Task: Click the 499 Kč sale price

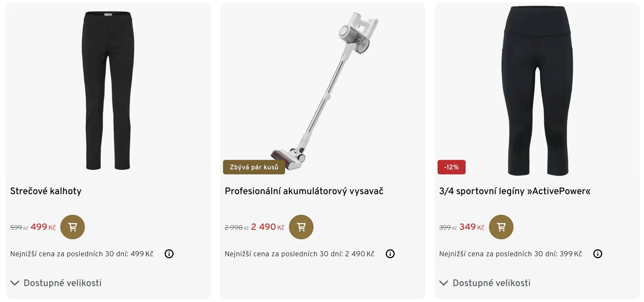Action: [43, 227]
